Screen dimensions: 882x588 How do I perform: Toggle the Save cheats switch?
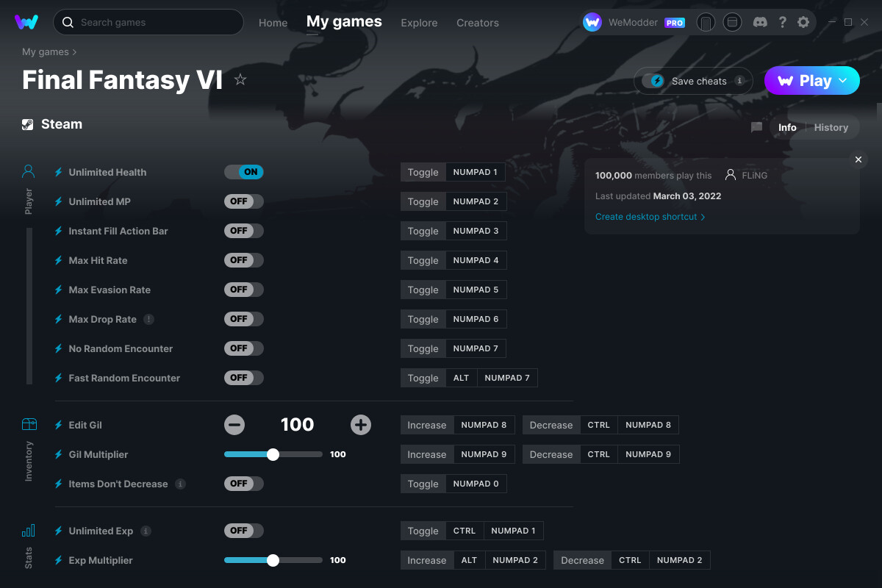coord(653,81)
